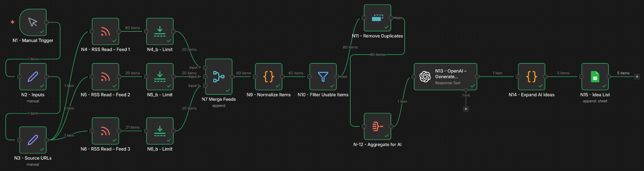Select the N1 Manual Trigger node icon
644x171 pixels.
pyautogui.click(x=33, y=22)
